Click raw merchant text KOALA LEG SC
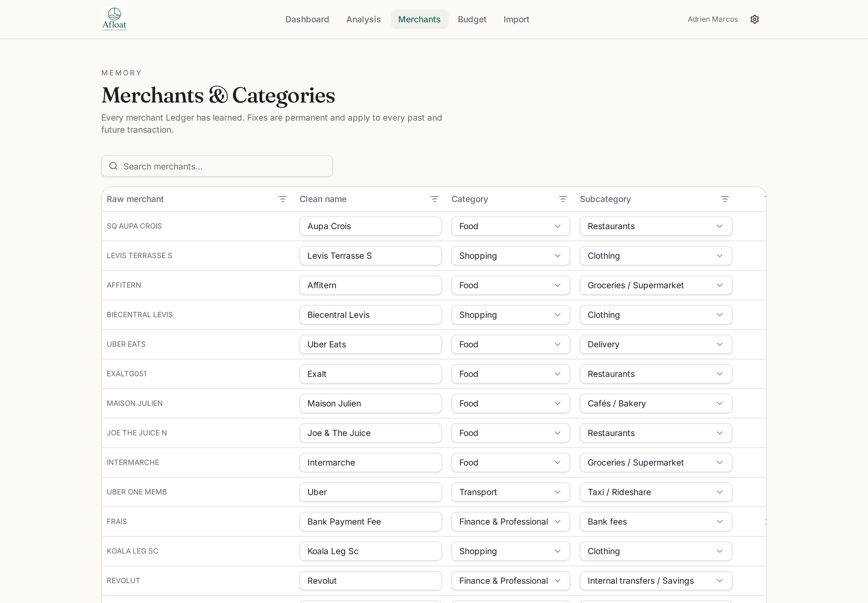Image resolution: width=868 pixels, height=603 pixels. 132,551
